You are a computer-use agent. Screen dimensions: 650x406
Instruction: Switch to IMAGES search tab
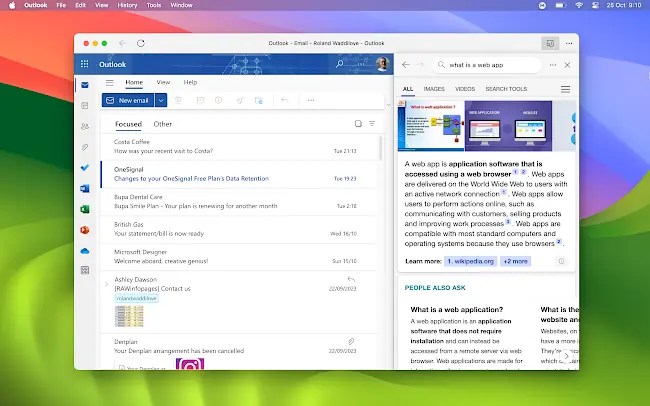coord(434,89)
